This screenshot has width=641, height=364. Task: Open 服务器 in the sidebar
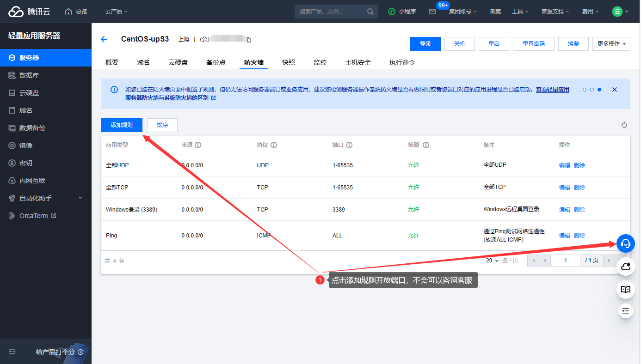click(46, 58)
